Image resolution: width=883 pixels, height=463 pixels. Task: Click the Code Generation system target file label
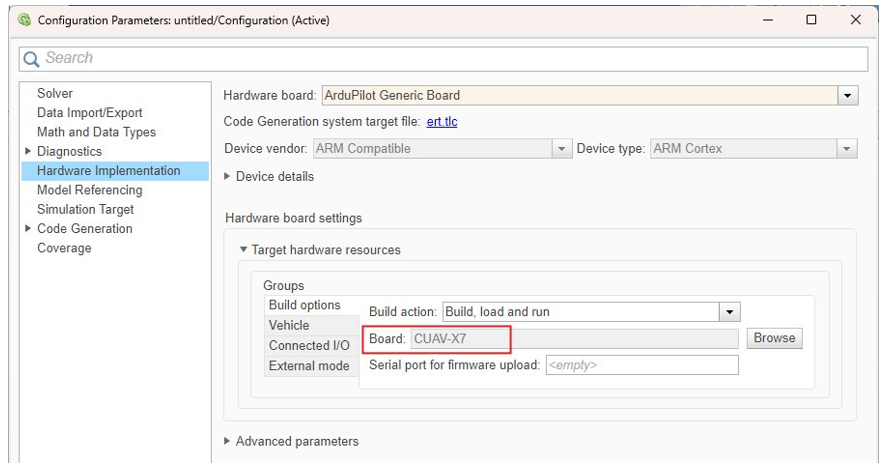pyautogui.click(x=322, y=122)
